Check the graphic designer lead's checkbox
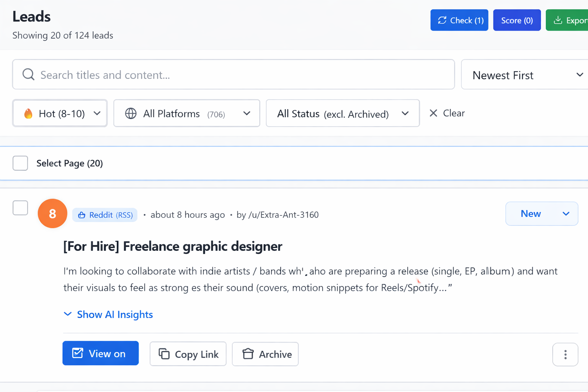588x392 pixels. point(20,208)
